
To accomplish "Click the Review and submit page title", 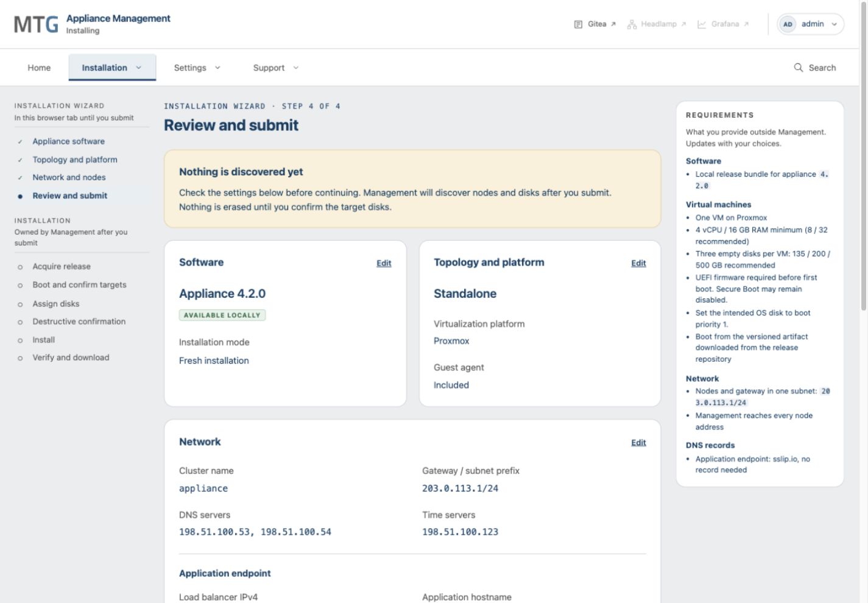I will click(x=231, y=125).
